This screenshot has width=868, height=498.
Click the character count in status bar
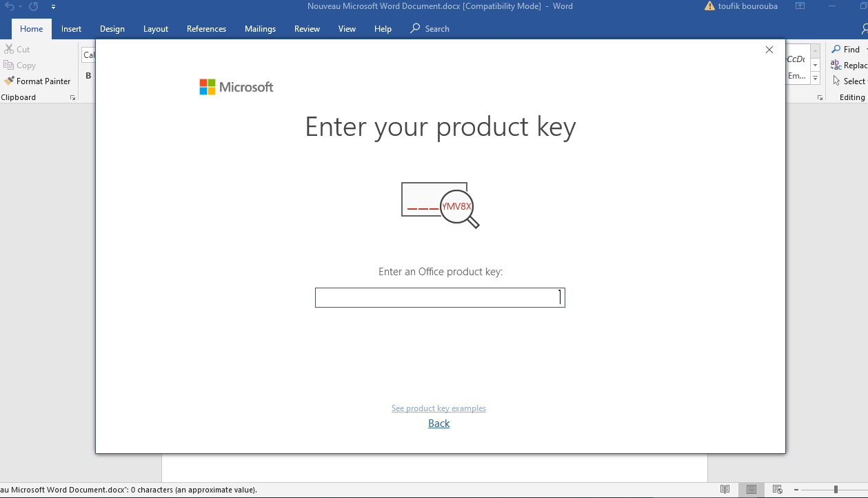coord(129,490)
